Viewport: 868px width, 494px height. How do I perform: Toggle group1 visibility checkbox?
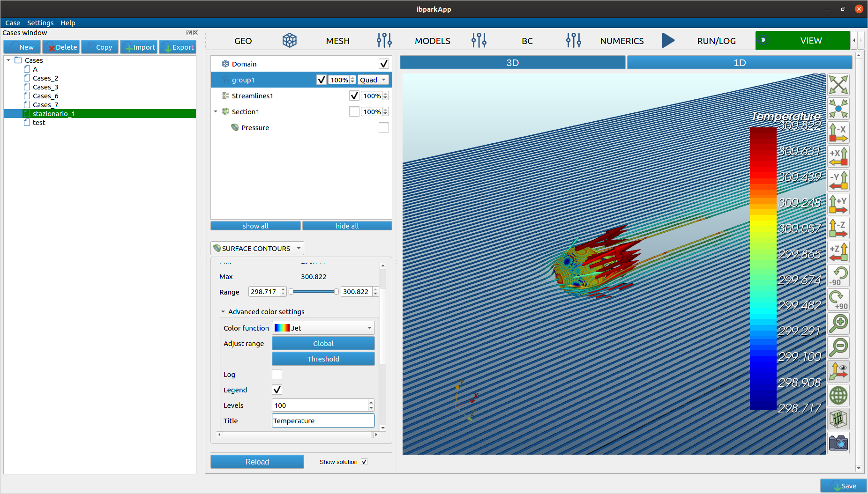(322, 80)
